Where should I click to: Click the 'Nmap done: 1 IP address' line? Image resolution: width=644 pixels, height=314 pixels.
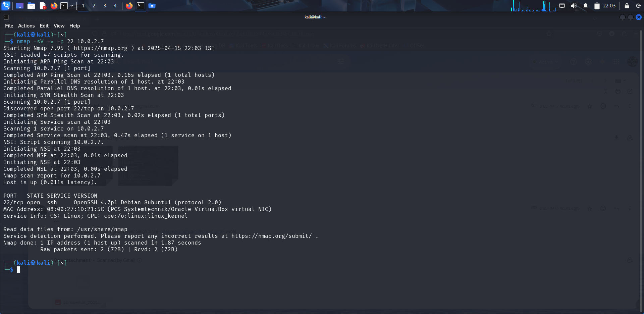102,243
